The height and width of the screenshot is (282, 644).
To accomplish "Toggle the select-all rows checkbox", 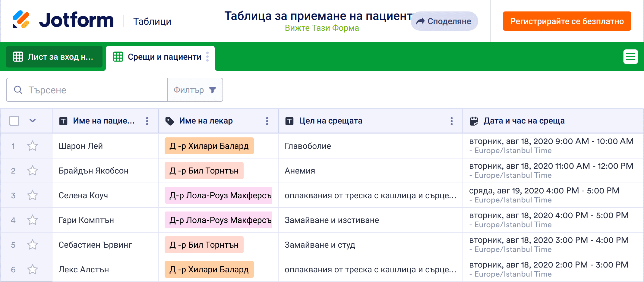I will pyautogui.click(x=14, y=121).
